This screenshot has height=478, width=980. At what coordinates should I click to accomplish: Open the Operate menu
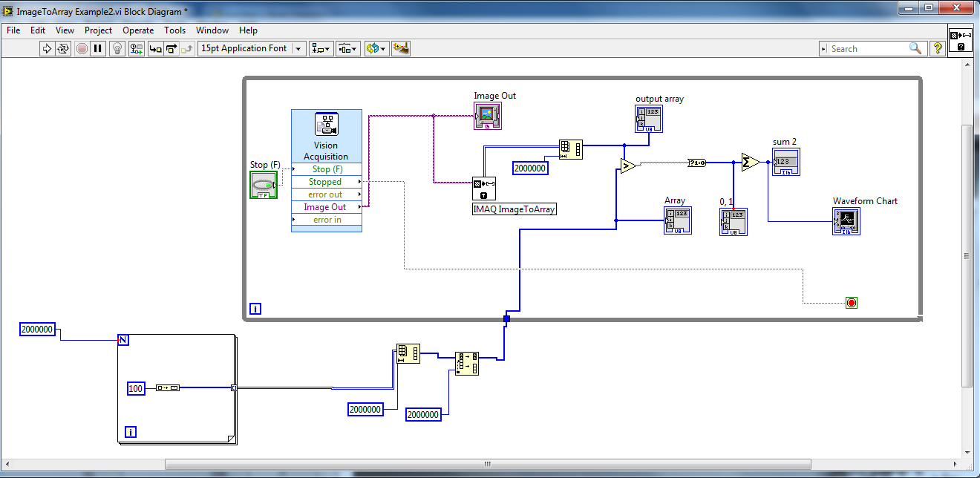(138, 30)
